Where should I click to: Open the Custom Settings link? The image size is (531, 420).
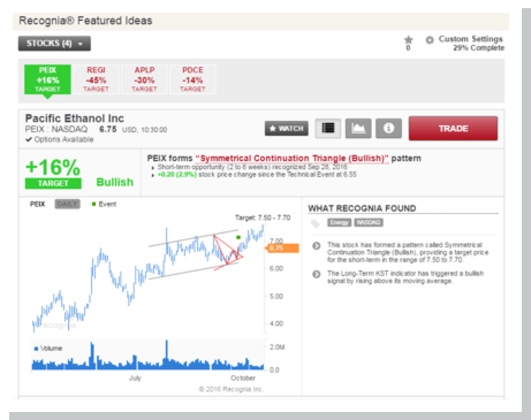click(x=471, y=39)
